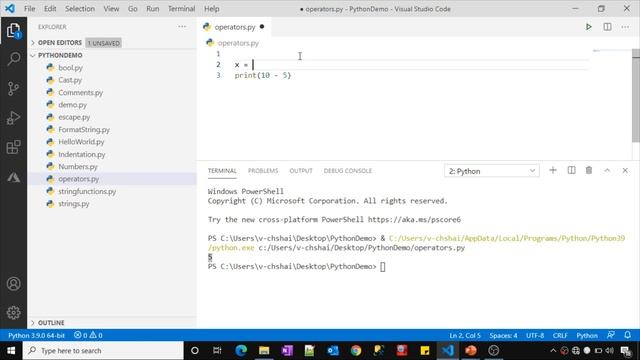Open FormatString.py in the explorer
This screenshot has width=640, height=360.
[84, 129]
